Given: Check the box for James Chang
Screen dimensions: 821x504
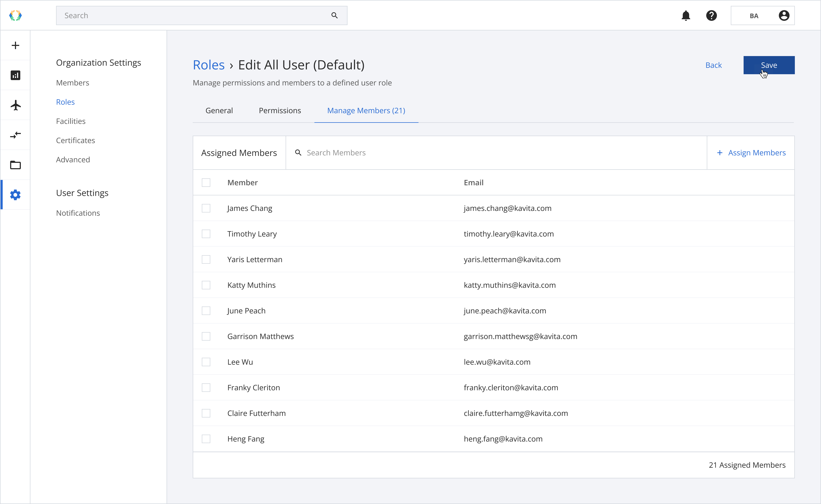Looking at the screenshot, I should click(206, 208).
